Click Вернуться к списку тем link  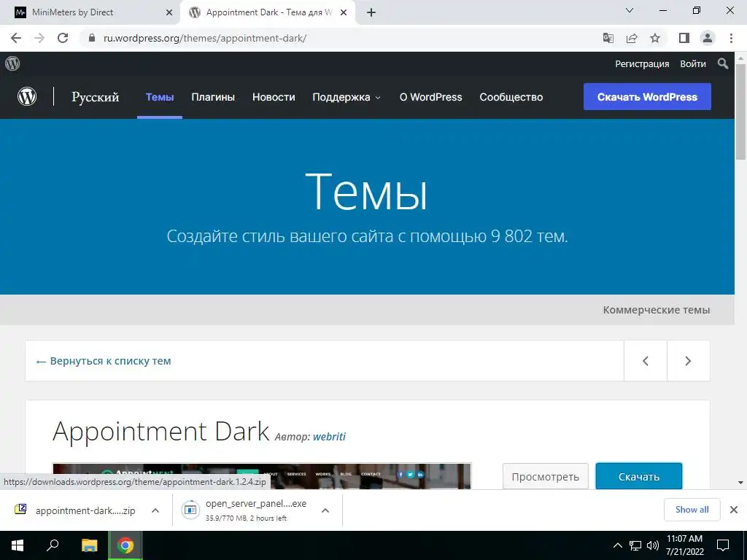click(104, 361)
